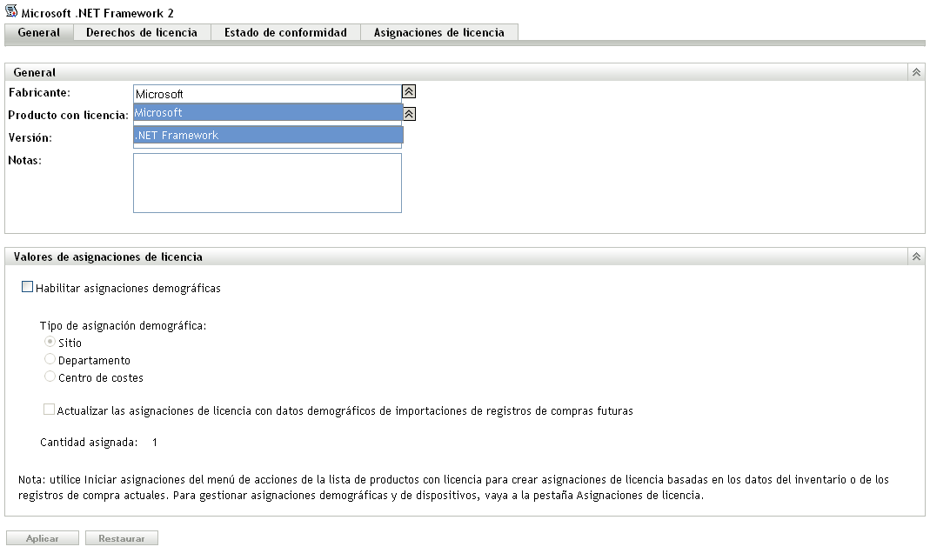Click the Aplicar button
This screenshot has height=560, width=930.
(x=43, y=538)
